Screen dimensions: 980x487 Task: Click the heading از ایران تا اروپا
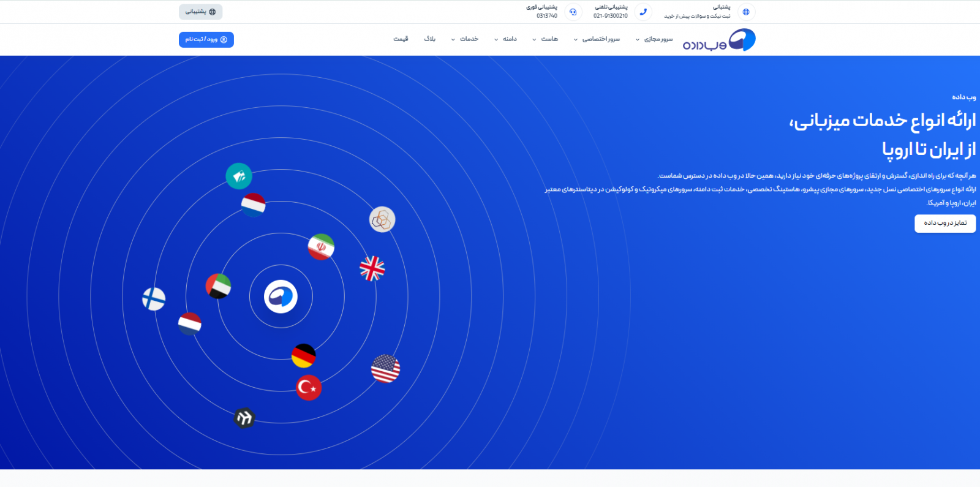pos(929,149)
